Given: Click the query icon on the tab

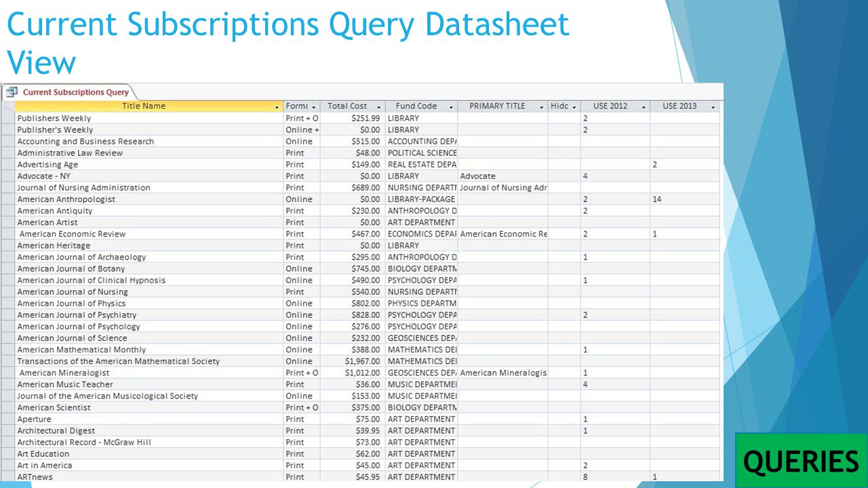Looking at the screenshot, I should pyautogui.click(x=12, y=92).
